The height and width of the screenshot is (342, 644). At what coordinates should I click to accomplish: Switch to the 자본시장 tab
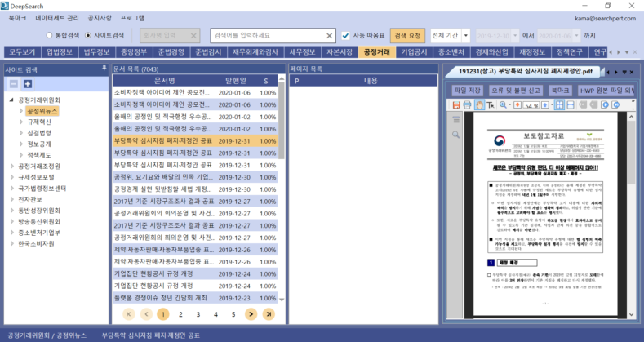click(340, 52)
